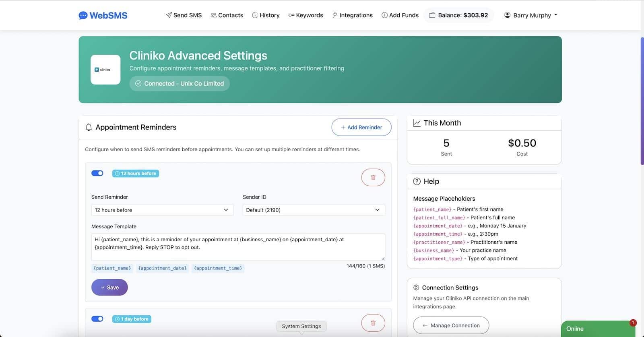Click the Help question mark icon
Image resolution: width=644 pixels, height=337 pixels.
tap(417, 181)
